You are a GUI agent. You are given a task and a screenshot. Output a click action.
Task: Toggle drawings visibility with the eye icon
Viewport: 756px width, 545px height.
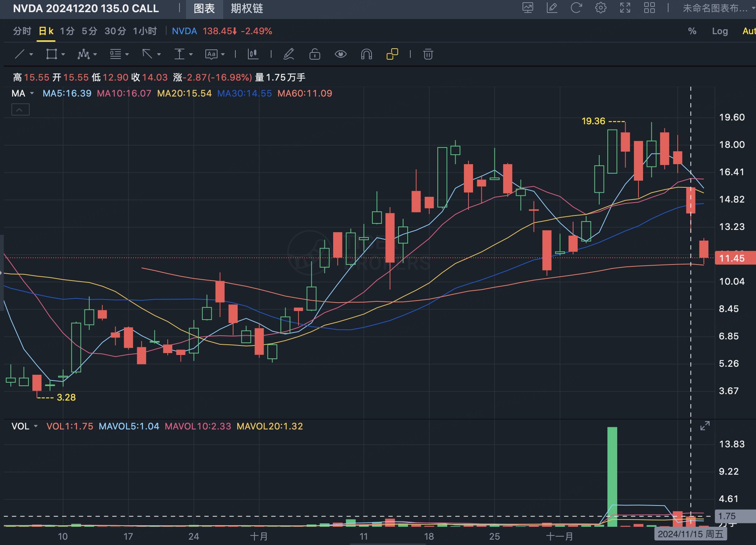(340, 54)
